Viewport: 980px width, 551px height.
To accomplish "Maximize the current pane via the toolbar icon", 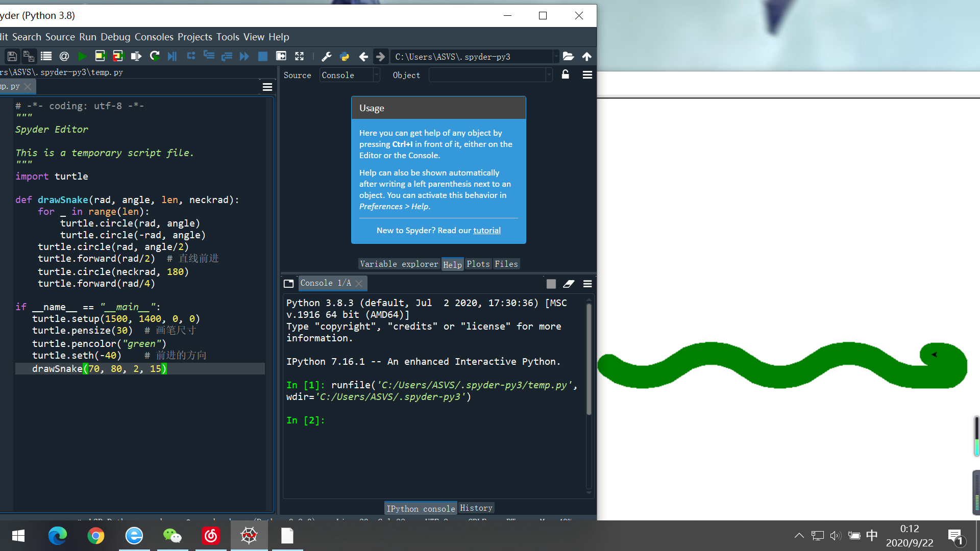I will click(x=300, y=57).
